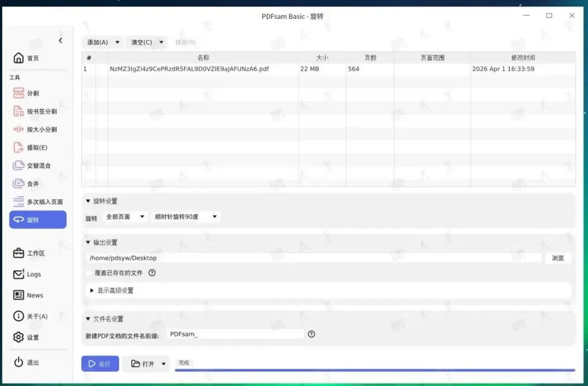The width and height of the screenshot is (588, 386).
Task: Click the 浏览 browse button
Action: (558, 258)
